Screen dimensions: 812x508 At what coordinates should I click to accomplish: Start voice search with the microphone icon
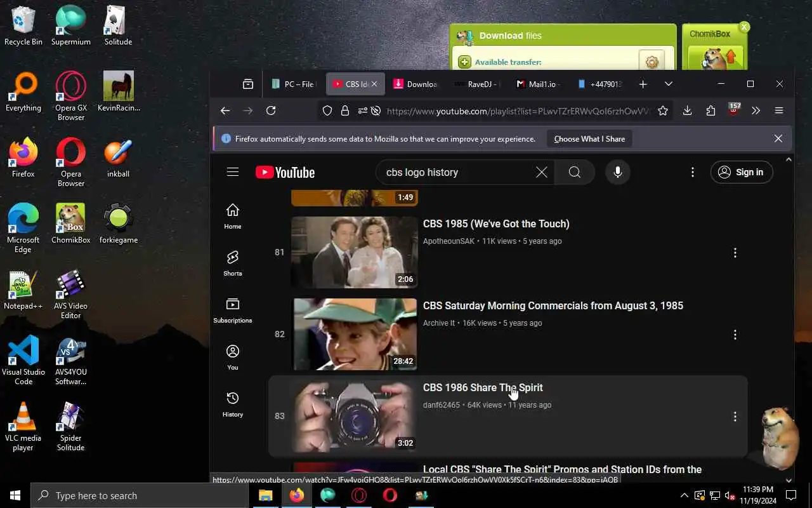618,172
